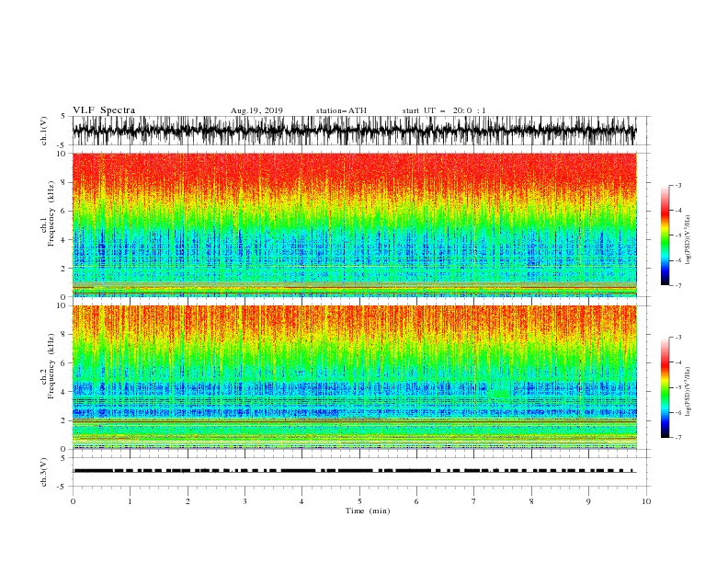Click the 'ch.3(V)' axis label
728x563 pixels.
point(44,472)
